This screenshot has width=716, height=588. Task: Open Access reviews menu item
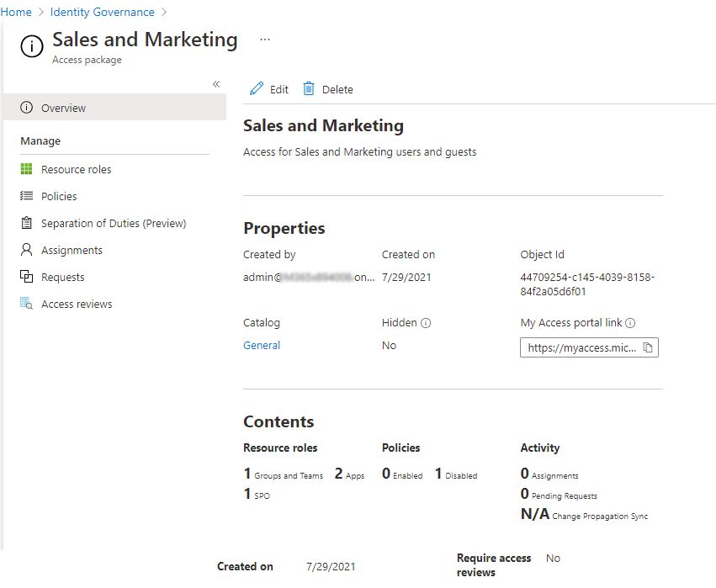(x=77, y=304)
